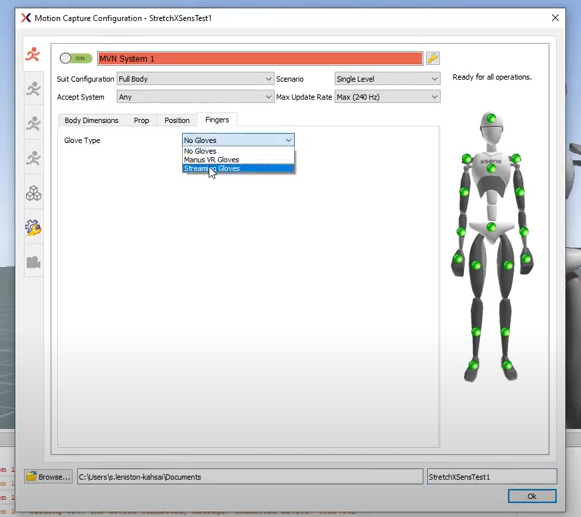The image size is (581, 517).
Task: Select the active red MVN system sidebar icon
Action: click(33, 55)
